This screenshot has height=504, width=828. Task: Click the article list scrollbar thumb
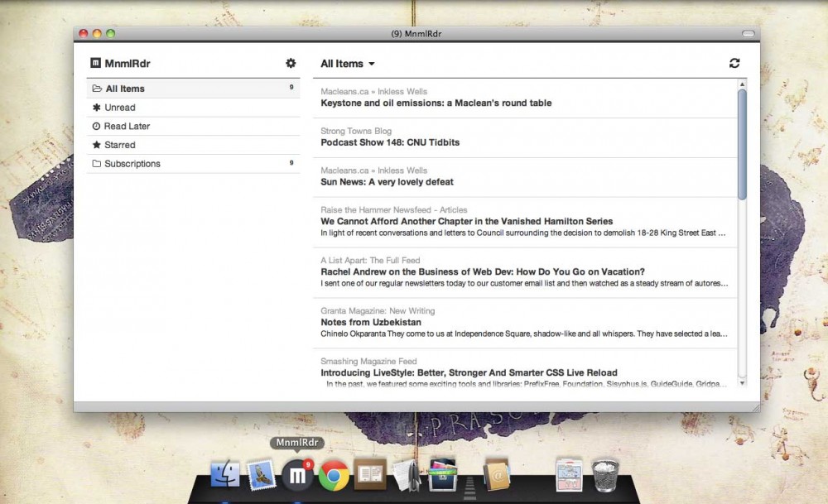tap(742, 145)
